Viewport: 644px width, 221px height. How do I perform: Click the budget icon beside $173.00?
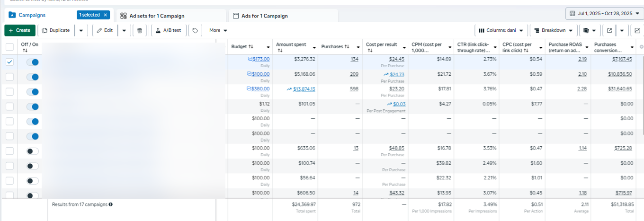coord(250,59)
